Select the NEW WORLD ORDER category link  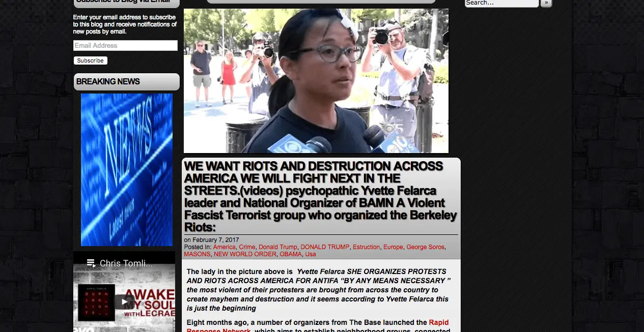pyautogui.click(x=245, y=254)
